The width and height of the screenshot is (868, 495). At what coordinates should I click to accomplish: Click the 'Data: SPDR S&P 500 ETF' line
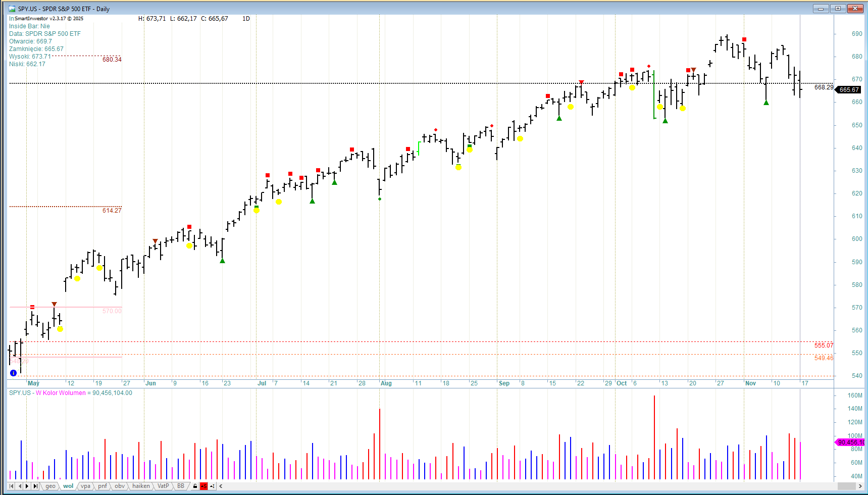click(45, 34)
